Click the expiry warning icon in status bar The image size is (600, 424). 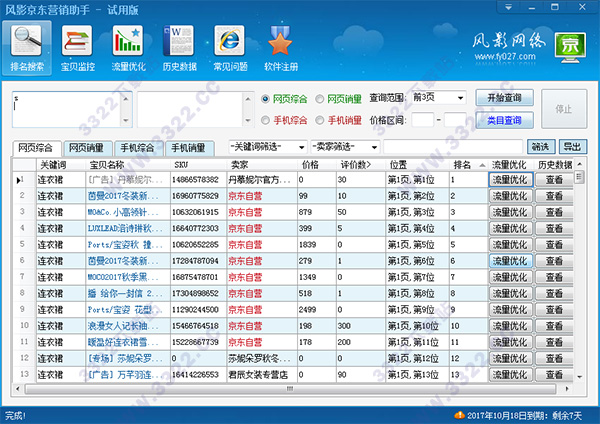(x=459, y=415)
